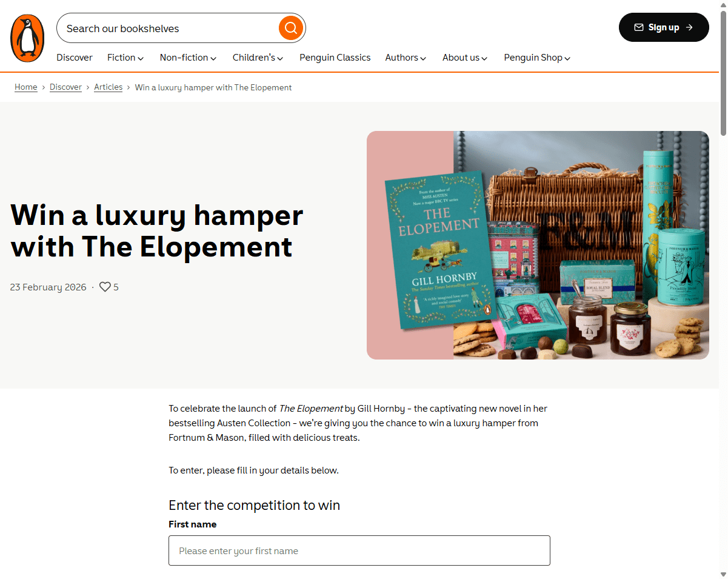Click the Discover breadcrumb link
The width and height of the screenshot is (728, 579).
click(x=65, y=87)
